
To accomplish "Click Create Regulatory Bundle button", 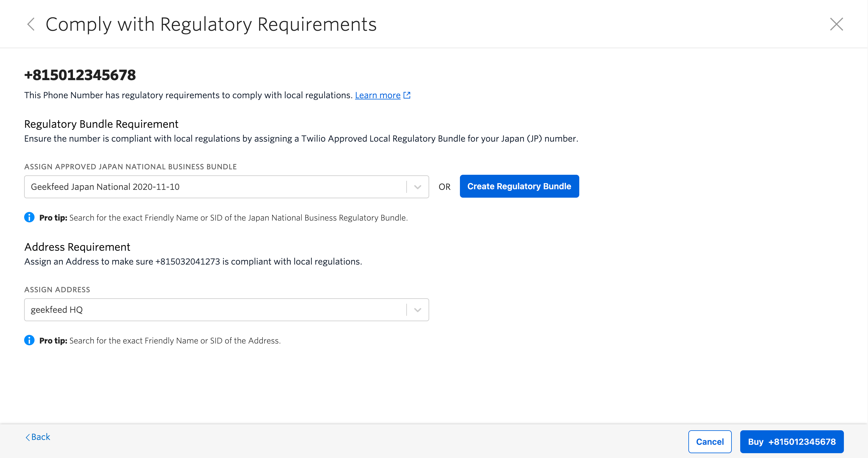I will click(519, 186).
